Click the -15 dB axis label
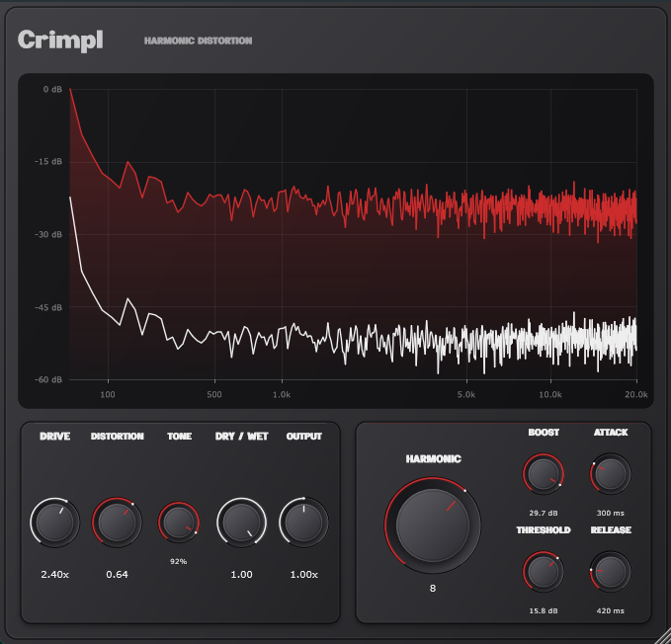Screen dimensions: 671x644 coord(48,162)
